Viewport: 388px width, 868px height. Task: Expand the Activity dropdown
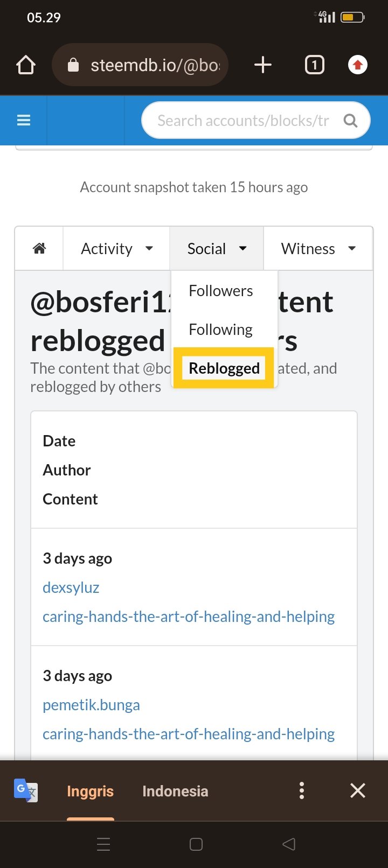[x=116, y=248]
